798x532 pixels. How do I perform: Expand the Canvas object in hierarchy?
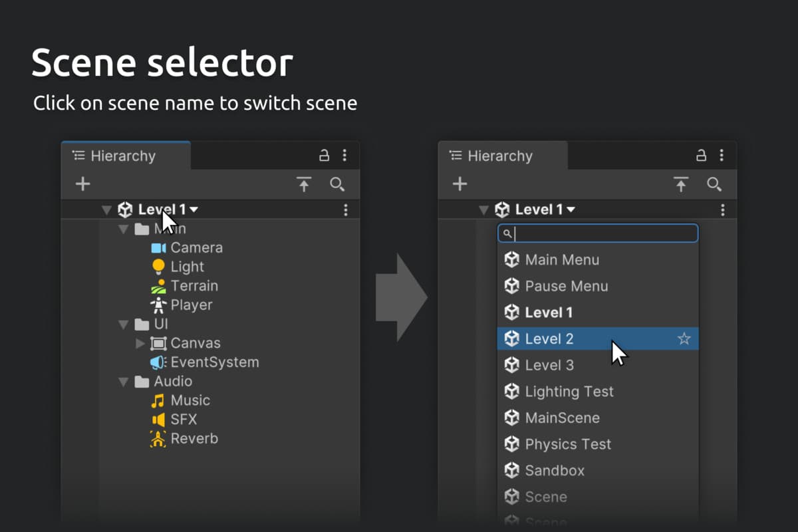[x=140, y=344]
